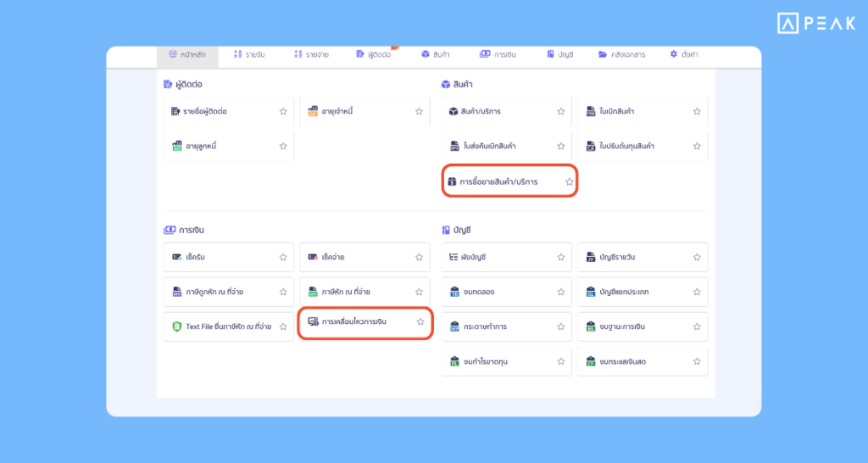Viewport: 868px width, 463px height.
Task: Mark งบทดลอง as favorite
Action: [x=561, y=292]
